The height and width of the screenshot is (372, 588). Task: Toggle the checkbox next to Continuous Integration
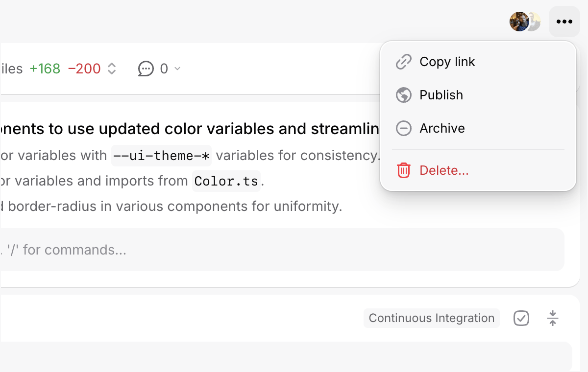pyautogui.click(x=521, y=318)
